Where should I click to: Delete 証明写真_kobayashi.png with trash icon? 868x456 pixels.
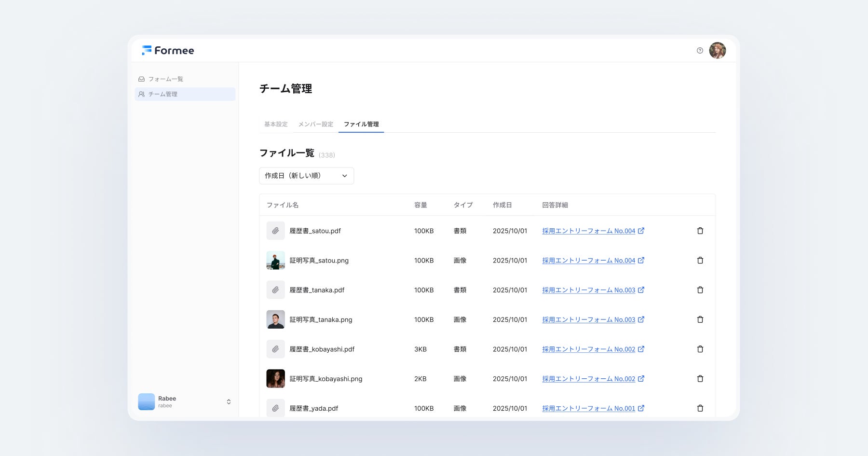coord(700,379)
